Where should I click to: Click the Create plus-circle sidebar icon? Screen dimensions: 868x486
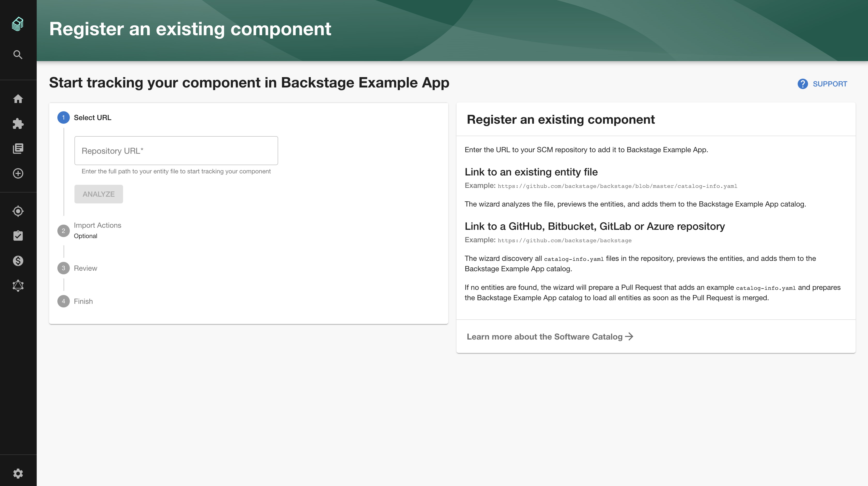(x=18, y=173)
